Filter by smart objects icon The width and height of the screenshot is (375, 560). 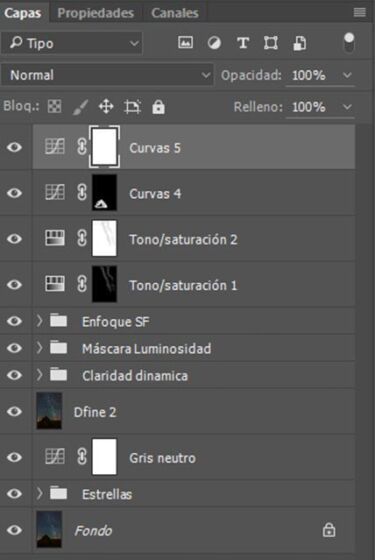pyautogui.click(x=300, y=43)
